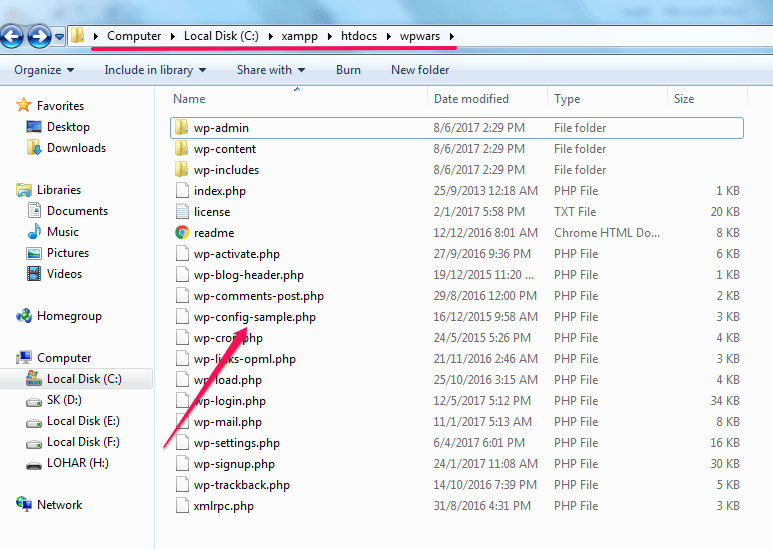Viewport: 773px width, 550px height.
Task: Click the LOHAR (H:) drive icon
Action: coord(34,465)
